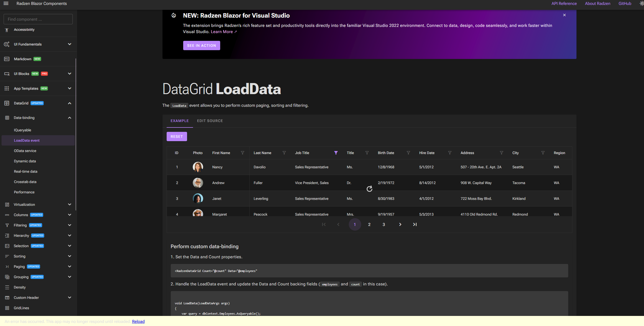Click the Title column filter icon
Screen dimensions: 644x326
pyautogui.click(x=367, y=153)
